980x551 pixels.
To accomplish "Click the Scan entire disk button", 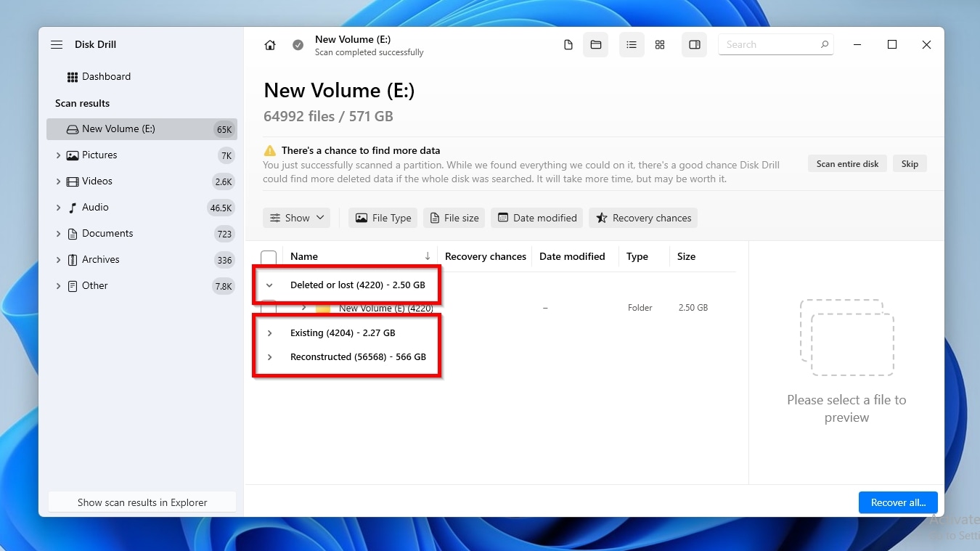I will click(x=847, y=164).
